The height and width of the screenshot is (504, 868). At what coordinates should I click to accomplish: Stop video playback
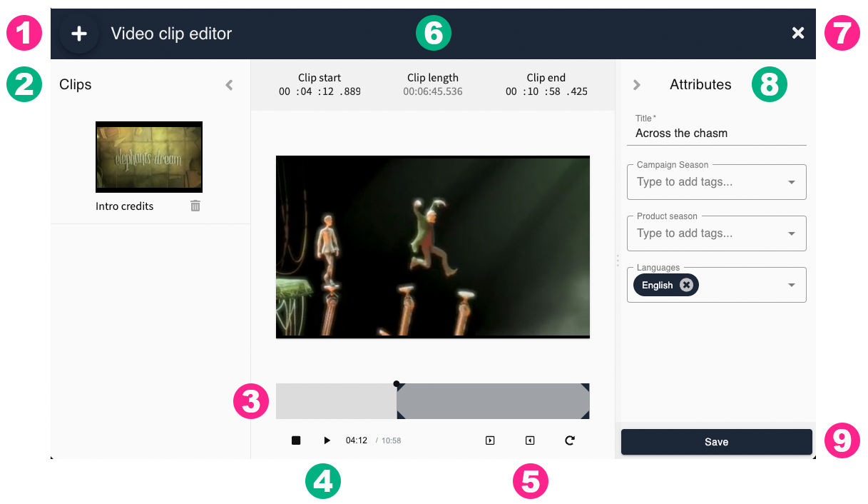296,440
